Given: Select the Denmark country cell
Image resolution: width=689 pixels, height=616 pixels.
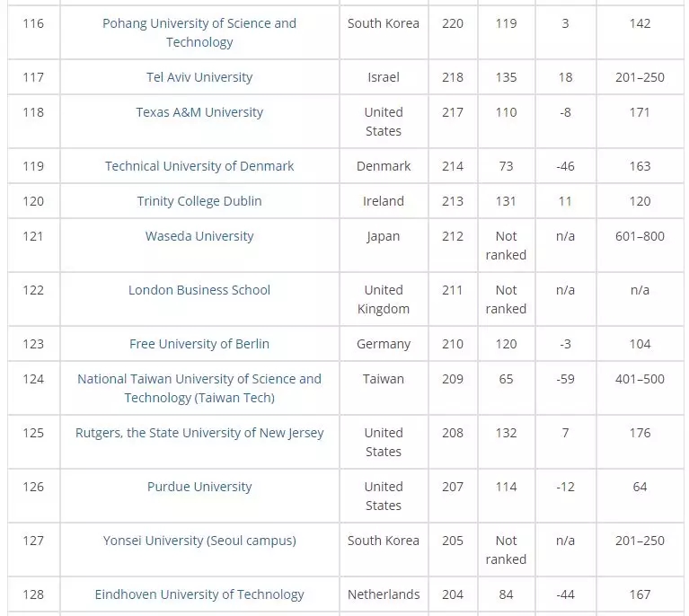Looking at the screenshot, I should click(384, 166).
